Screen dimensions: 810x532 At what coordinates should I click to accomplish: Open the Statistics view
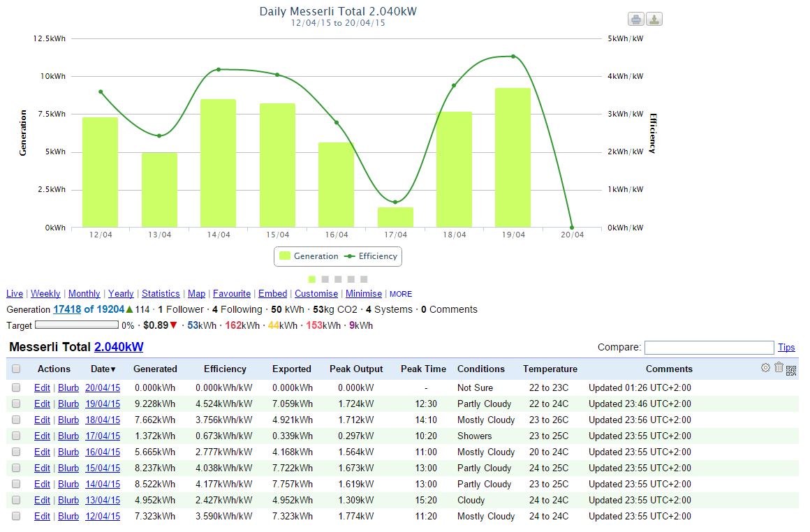[x=161, y=294]
